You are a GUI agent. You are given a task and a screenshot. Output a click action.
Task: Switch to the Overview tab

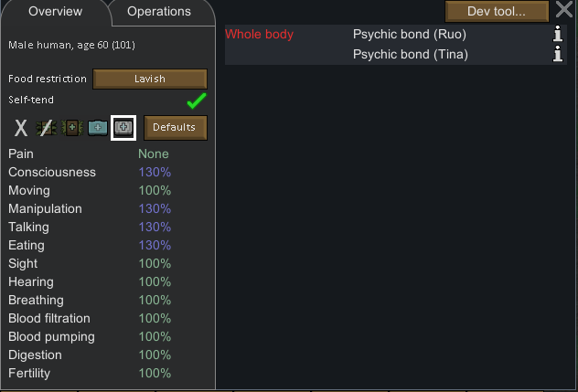coord(55,12)
